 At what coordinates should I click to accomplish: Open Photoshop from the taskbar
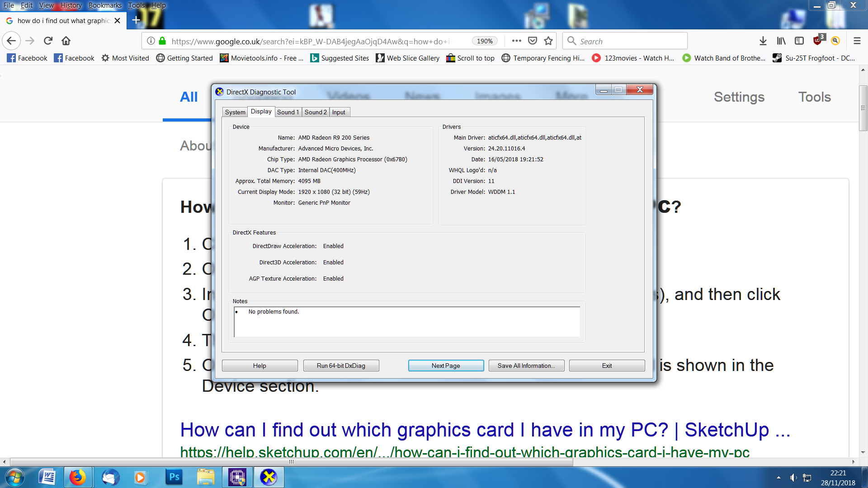(x=174, y=477)
